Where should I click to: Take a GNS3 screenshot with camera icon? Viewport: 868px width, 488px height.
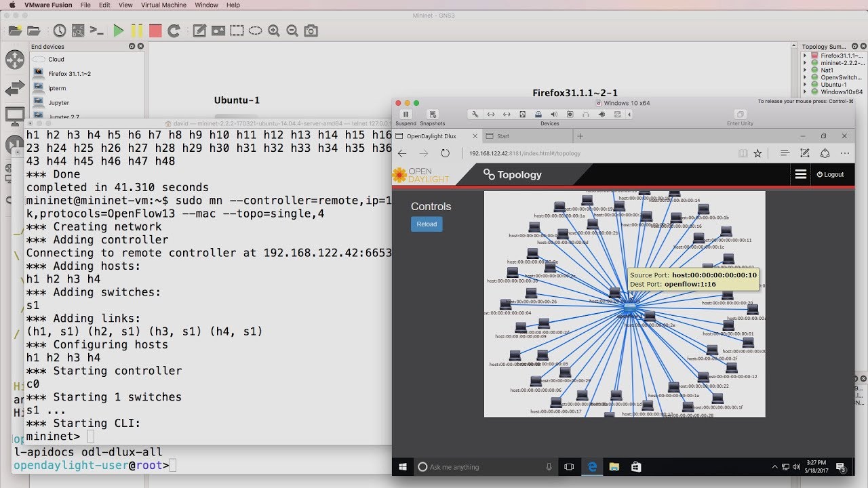coord(311,30)
